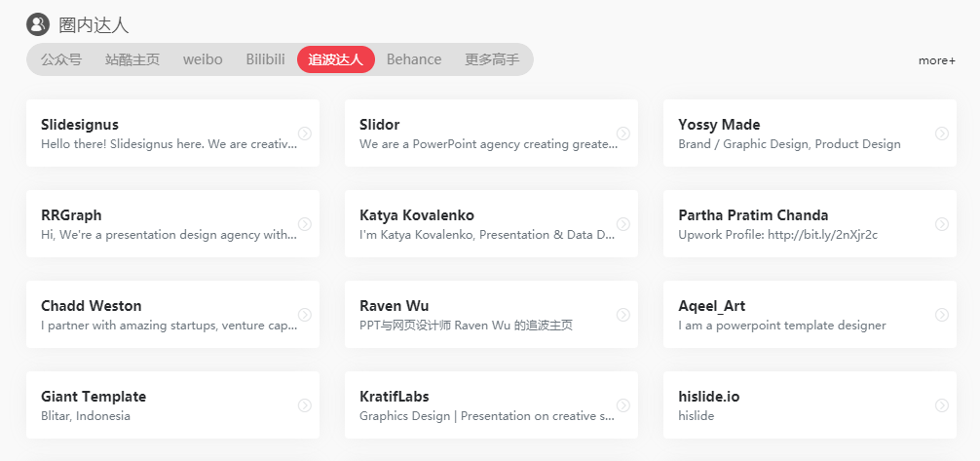Click 'I am a powerpoint template designer' text
The width and height of the screenshot is (980, 461).
[x=782, y=326]
